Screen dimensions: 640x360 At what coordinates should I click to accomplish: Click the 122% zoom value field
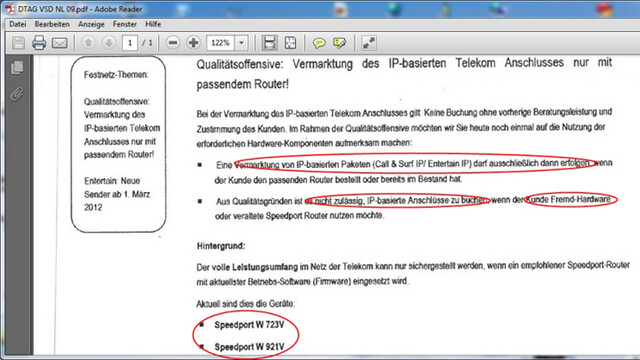221,43
